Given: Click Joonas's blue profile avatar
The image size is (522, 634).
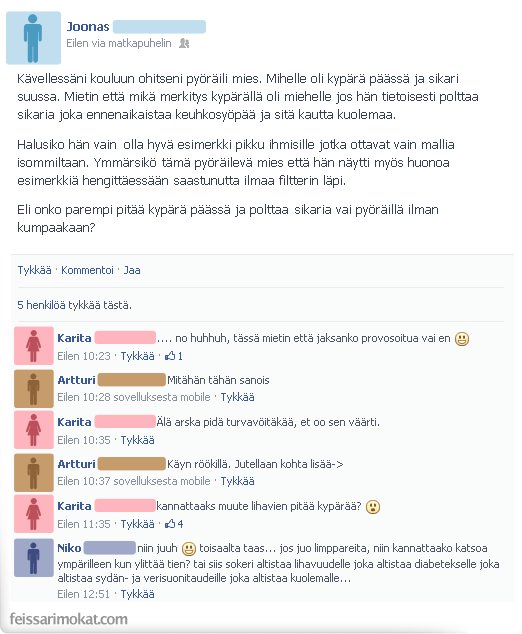Looking at the screenshot, I should 33,38.
